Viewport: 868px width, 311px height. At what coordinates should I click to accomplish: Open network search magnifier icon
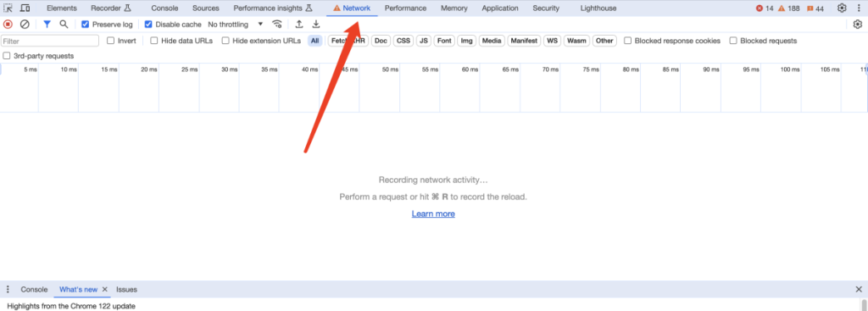tap(64, 25)
